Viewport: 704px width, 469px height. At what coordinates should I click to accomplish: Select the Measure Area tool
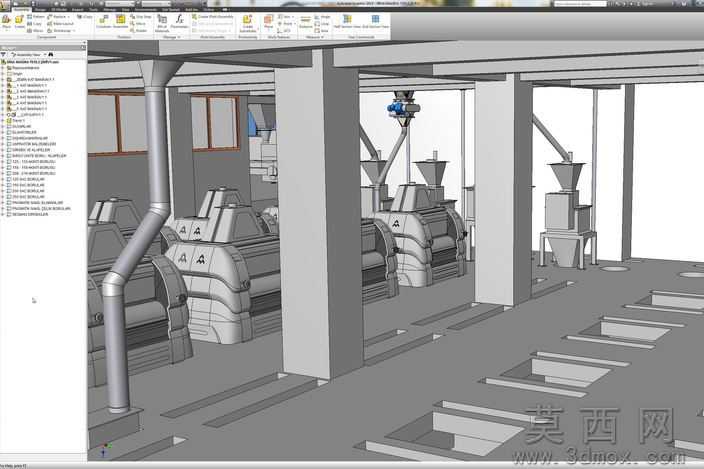pyautogui.click(x=322, y=31)
